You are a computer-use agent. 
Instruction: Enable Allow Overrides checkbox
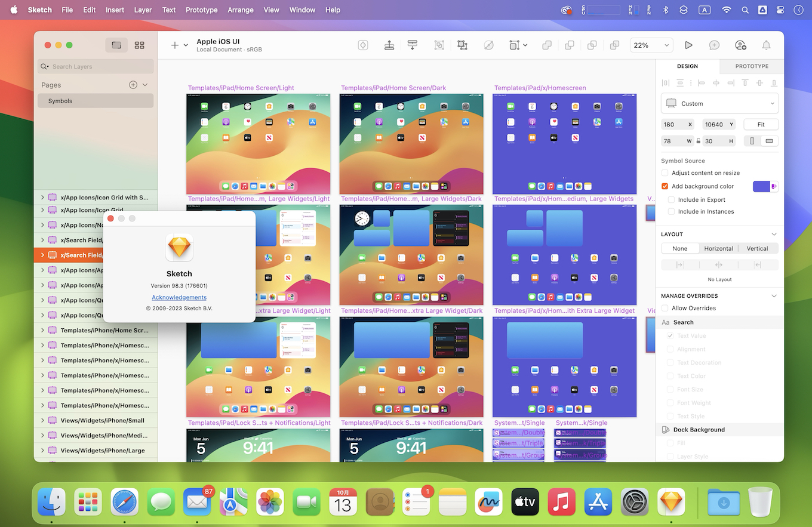click(665, 308)
